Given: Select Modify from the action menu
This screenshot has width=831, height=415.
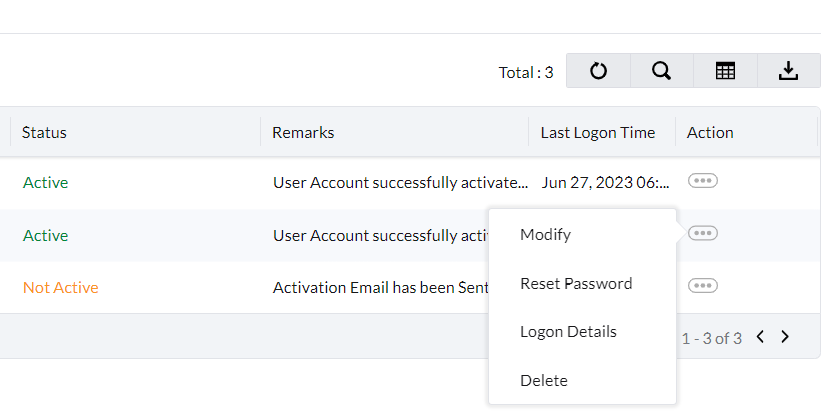Looking at the screenshot, I should [x=545, y=235].
